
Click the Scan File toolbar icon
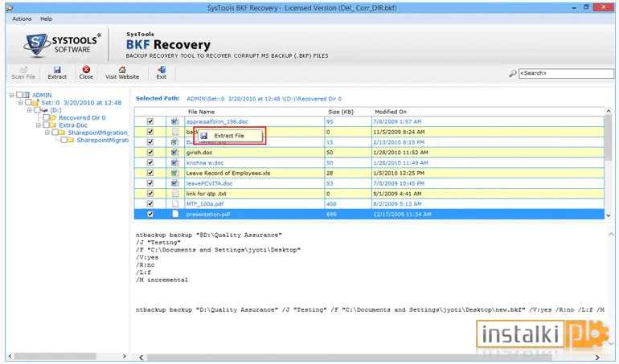(x=23, y=69)
